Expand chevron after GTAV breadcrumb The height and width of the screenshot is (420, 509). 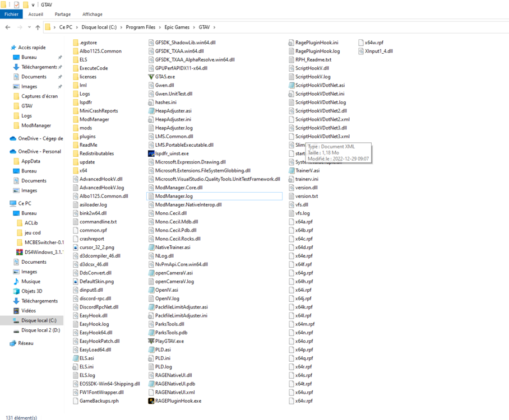tap(214, 27)
